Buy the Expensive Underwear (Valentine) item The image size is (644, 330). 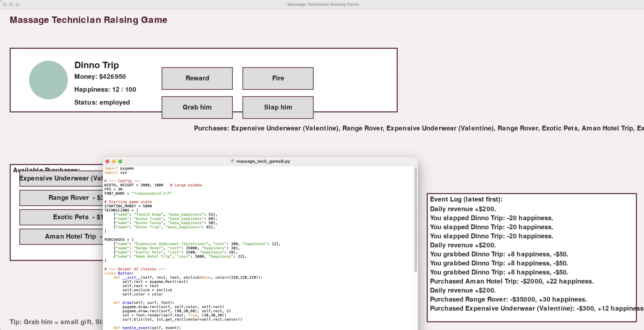pos(61,178)
